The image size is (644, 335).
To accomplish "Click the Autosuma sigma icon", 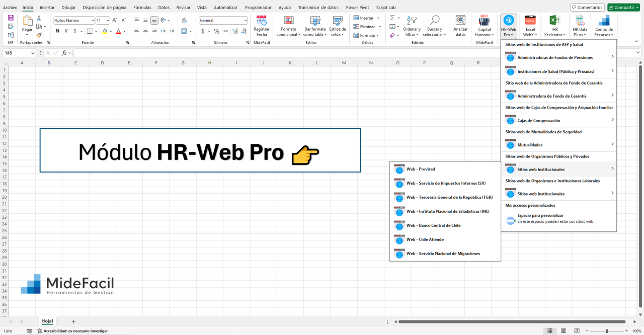I will pos(392,18).
